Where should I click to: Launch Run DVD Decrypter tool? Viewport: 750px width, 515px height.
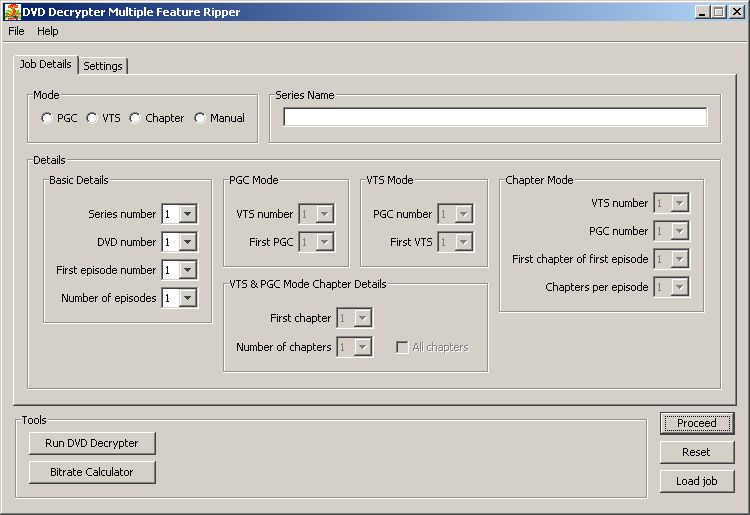[x=92, y=443]
